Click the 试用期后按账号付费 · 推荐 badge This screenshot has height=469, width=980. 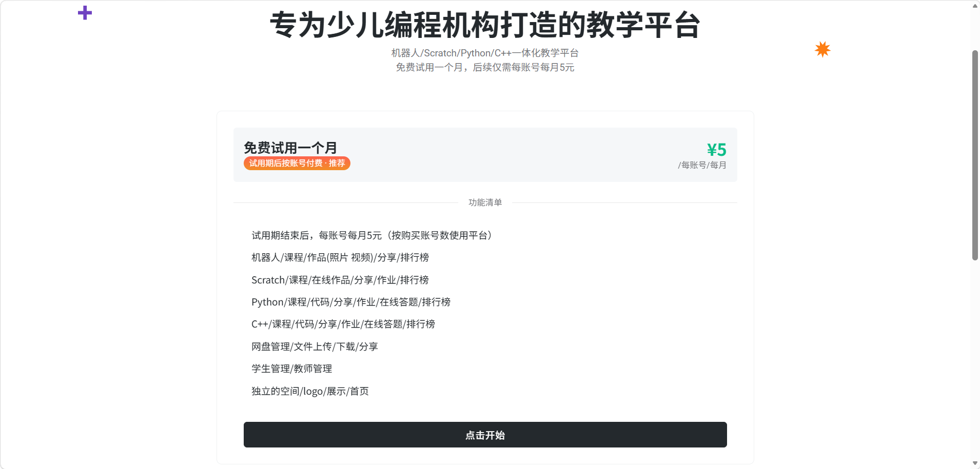pos(297,163)
